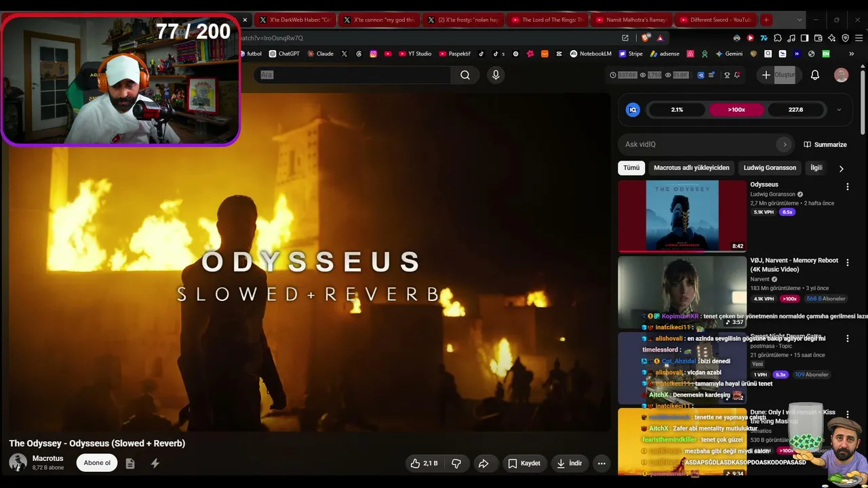Screen dimensions: 868x488
Task: Switch to the frosty "nolan hay" tab
Action: click(x=463, y=20)
